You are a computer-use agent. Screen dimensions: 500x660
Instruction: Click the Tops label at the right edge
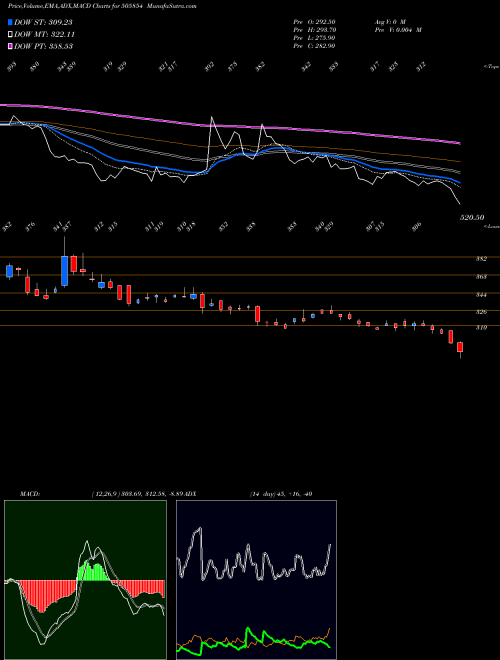(x=491, y=67)
